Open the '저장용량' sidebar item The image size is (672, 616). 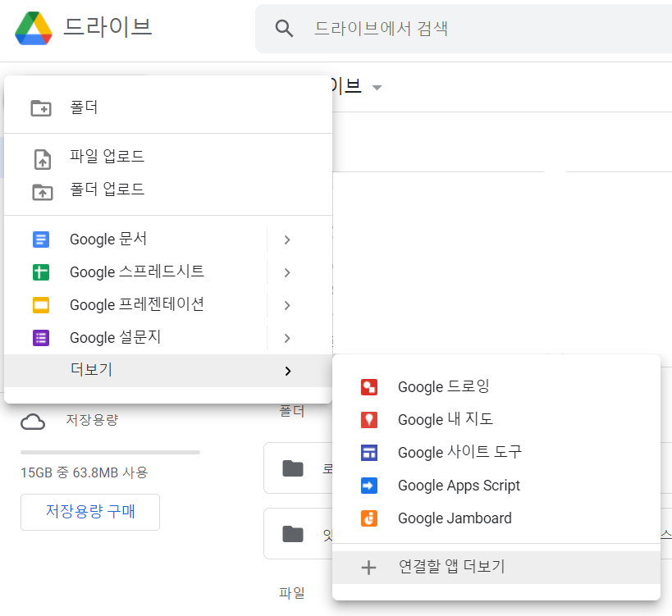[92, 420]
